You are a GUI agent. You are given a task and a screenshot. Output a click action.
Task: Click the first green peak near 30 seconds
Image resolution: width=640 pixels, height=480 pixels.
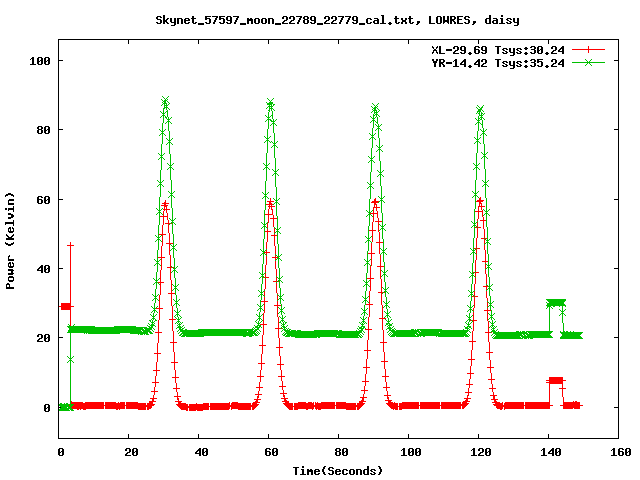tap(165, 100)
